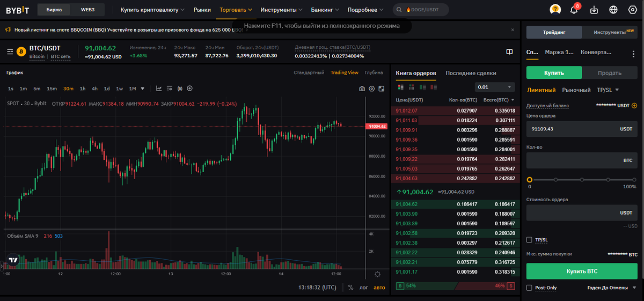
Task: Click the Цена ордера input field
Action: tap(582, 129)
